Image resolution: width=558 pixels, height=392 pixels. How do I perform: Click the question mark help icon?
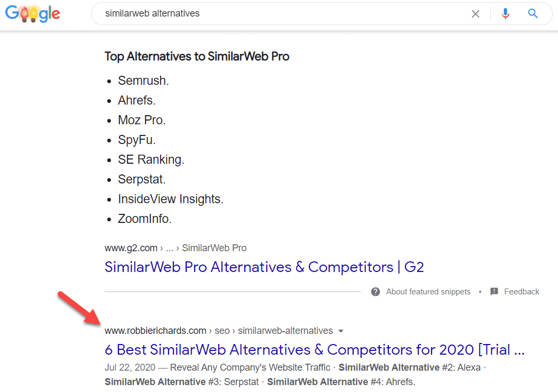click(x=376, y=292)
